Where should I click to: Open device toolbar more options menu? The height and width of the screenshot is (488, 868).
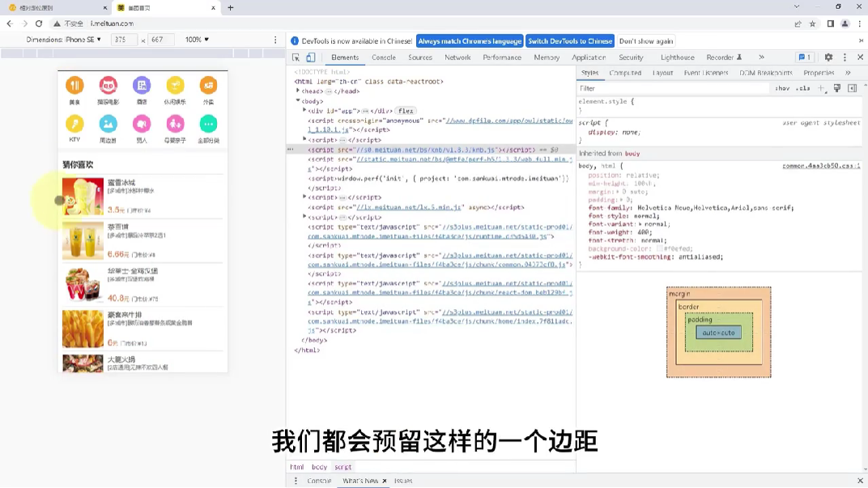click(x=275, y=40)
